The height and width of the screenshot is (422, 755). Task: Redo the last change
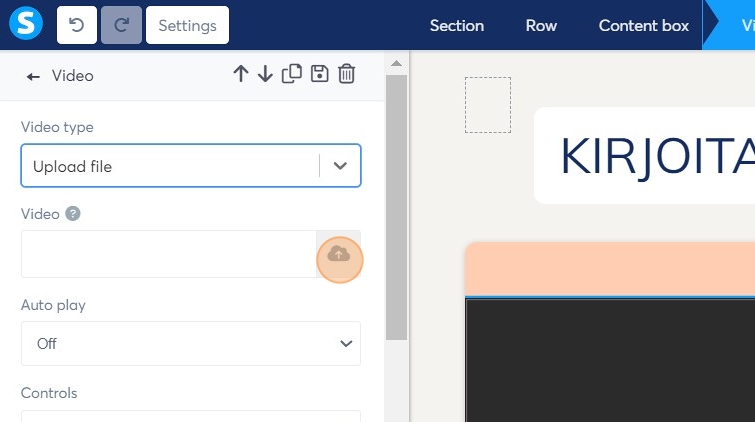[121, 25]
